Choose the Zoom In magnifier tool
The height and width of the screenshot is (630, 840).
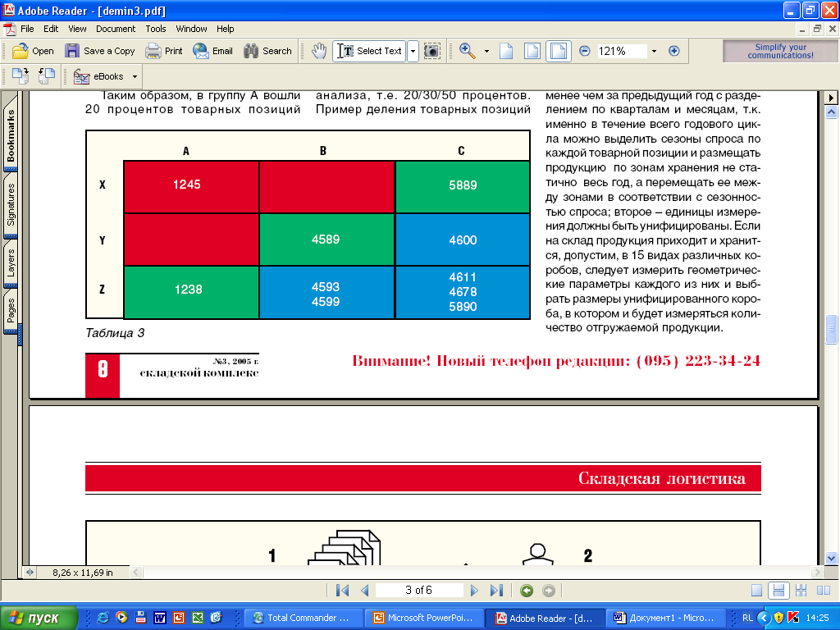tap(467, 51)
